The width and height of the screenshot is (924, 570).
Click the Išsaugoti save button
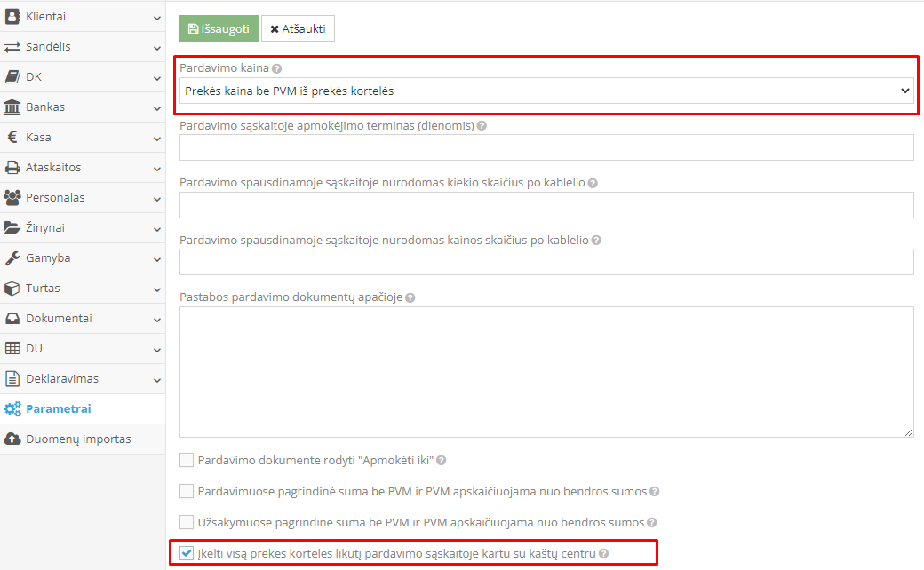click(219, 28)
